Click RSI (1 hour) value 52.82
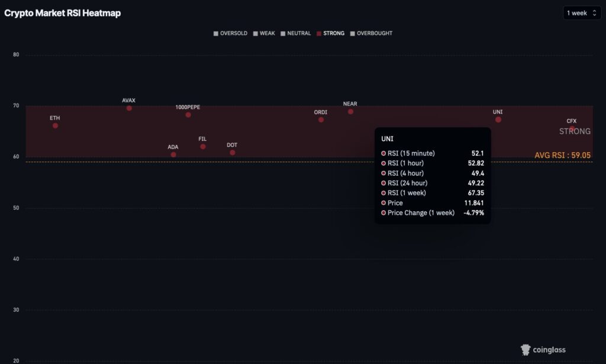The image size is (606, 364). [x=476, y=163]
